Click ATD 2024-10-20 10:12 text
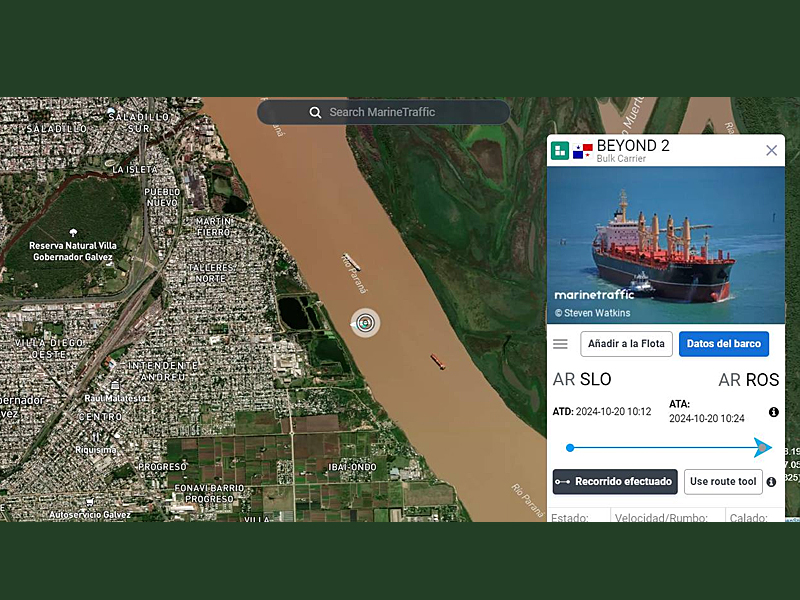The width and height of the screenshot is (800, 600). pos(602,412)
